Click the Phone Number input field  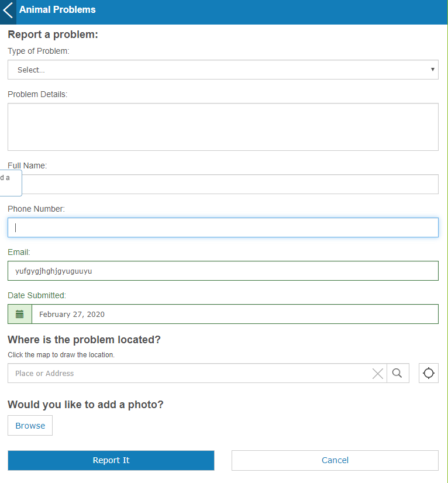coord(222,227)
